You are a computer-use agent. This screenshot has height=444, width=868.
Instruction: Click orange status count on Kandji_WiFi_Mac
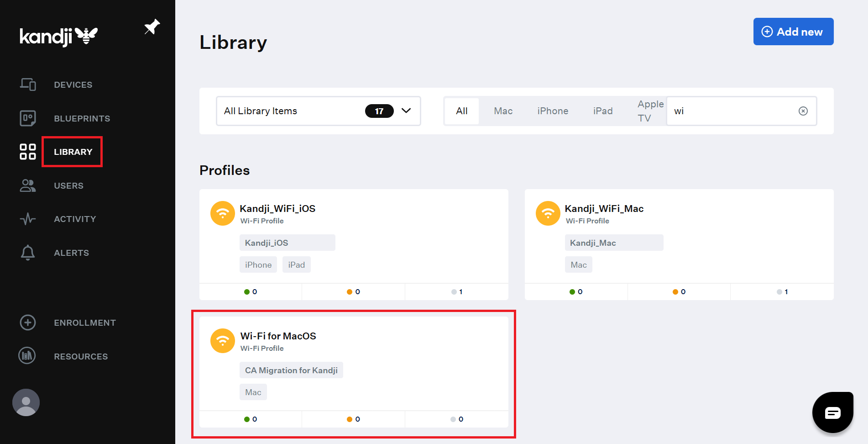click(x=679, y=292)
